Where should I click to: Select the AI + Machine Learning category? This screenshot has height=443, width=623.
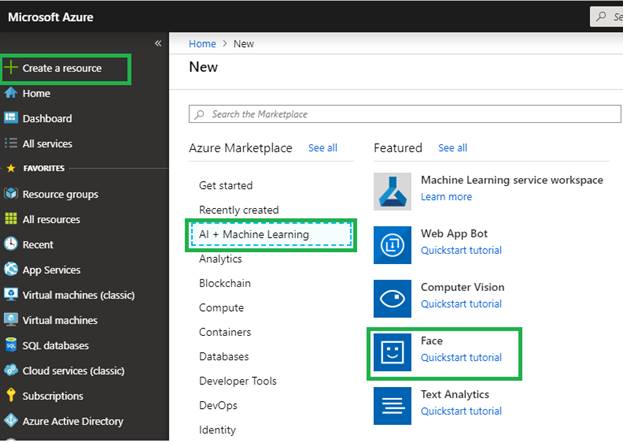271,235
